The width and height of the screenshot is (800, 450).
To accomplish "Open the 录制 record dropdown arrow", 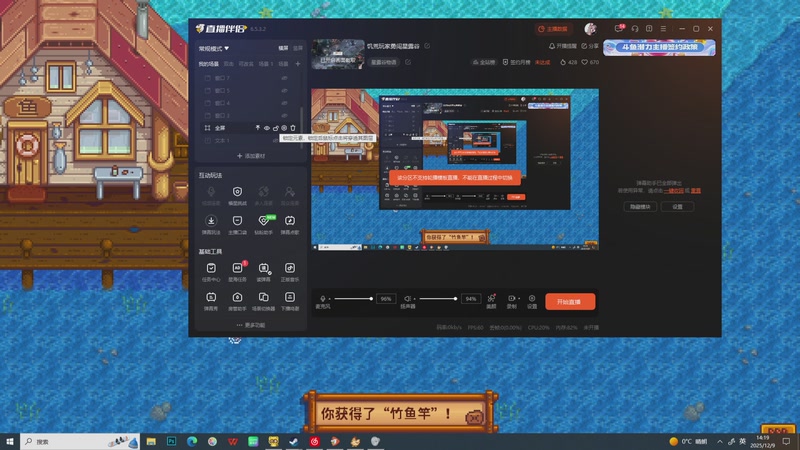I will click(x=518, y=299).
